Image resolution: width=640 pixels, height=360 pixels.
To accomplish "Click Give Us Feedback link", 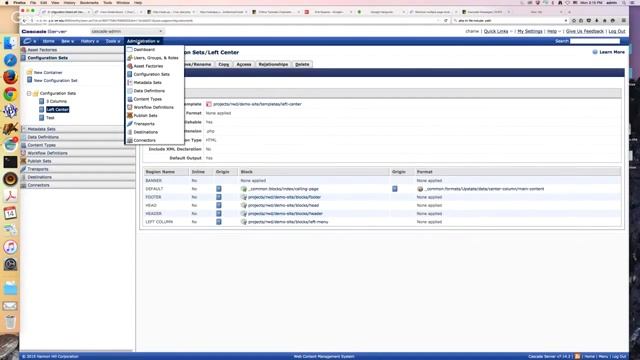I will tap(584, 31).
